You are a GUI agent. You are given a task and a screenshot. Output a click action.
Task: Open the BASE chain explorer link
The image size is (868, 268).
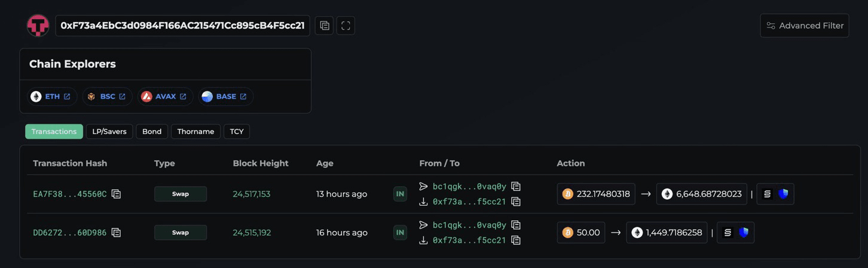tap(225, 96)
